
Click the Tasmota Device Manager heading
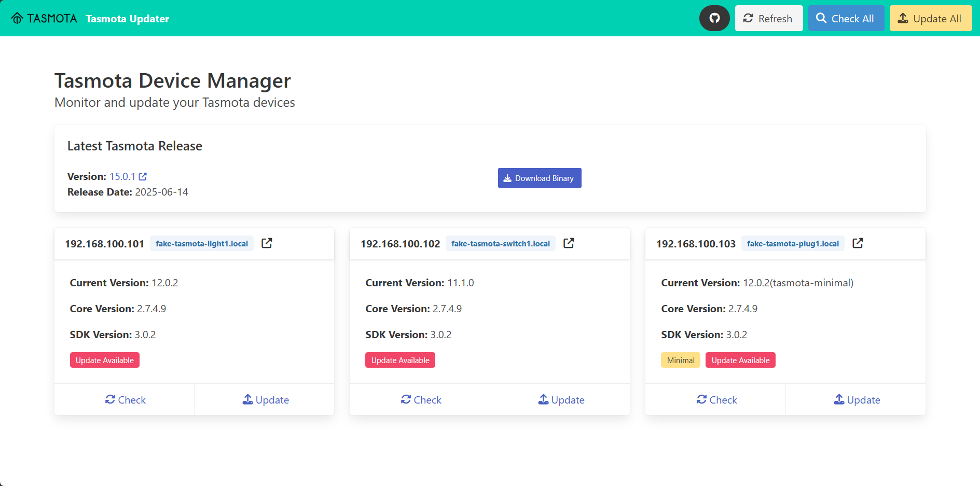point(173,81)
